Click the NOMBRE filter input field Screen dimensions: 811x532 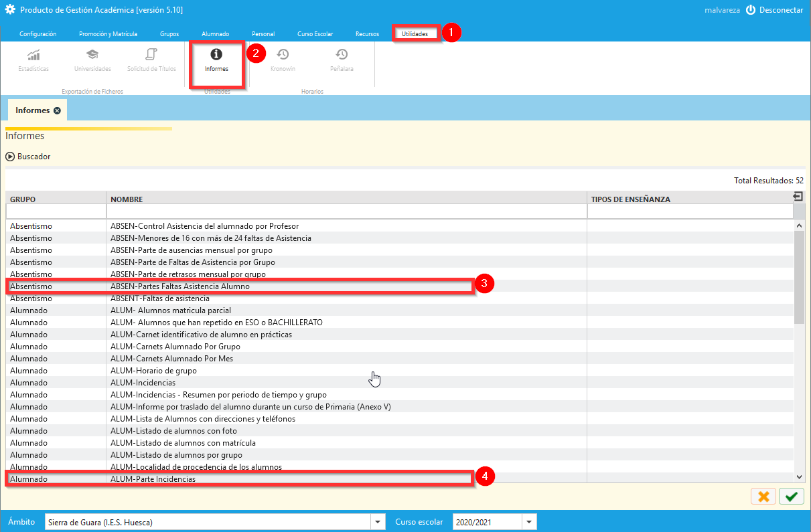coord(346,211)
